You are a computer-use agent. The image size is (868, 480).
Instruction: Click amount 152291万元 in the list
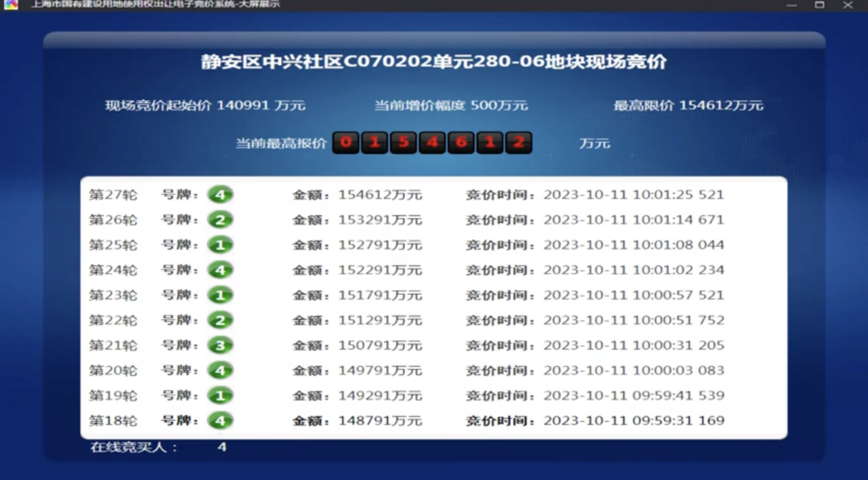(x=380, y=270)
